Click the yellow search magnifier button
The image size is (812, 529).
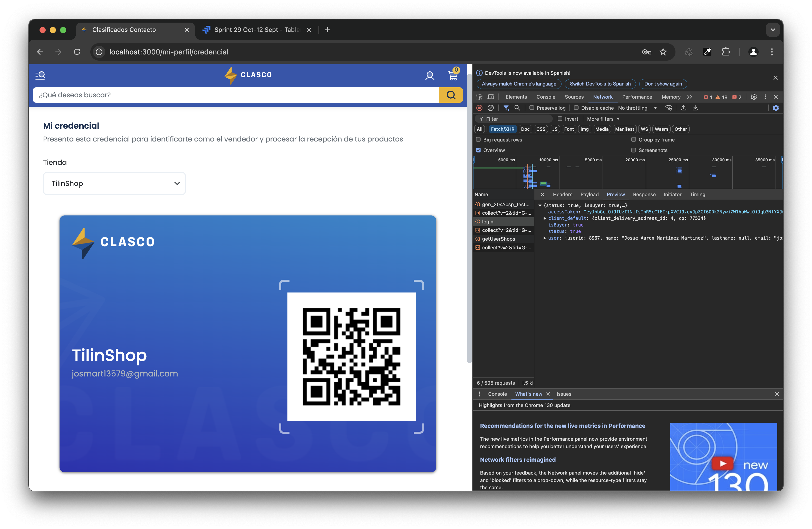(451, 95)
